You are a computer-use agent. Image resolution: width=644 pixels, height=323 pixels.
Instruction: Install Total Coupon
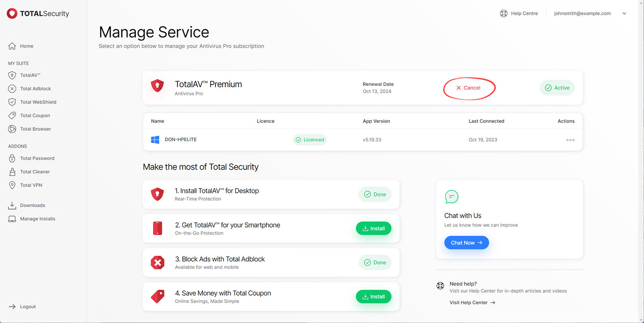(x=374, y=297)
